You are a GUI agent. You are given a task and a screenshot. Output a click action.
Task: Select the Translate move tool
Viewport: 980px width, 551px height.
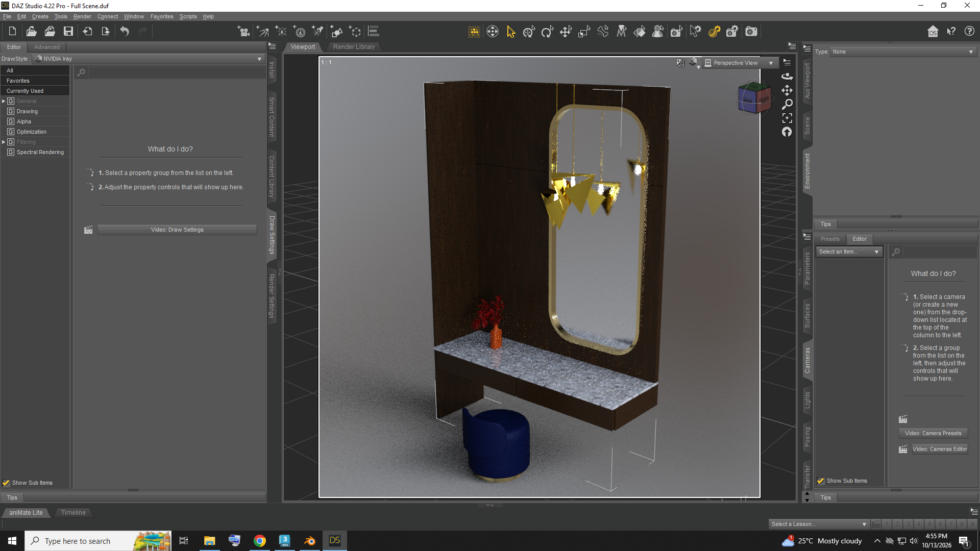click(x=566, y=32)
